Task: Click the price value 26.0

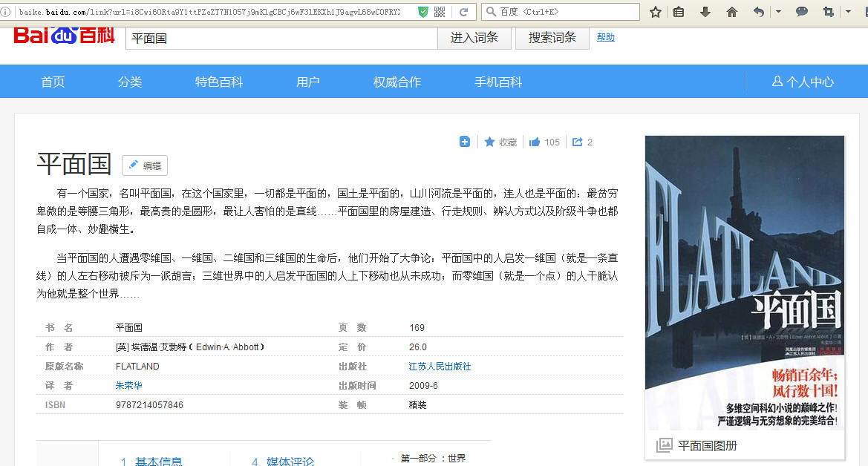Action: pos(418,347)
